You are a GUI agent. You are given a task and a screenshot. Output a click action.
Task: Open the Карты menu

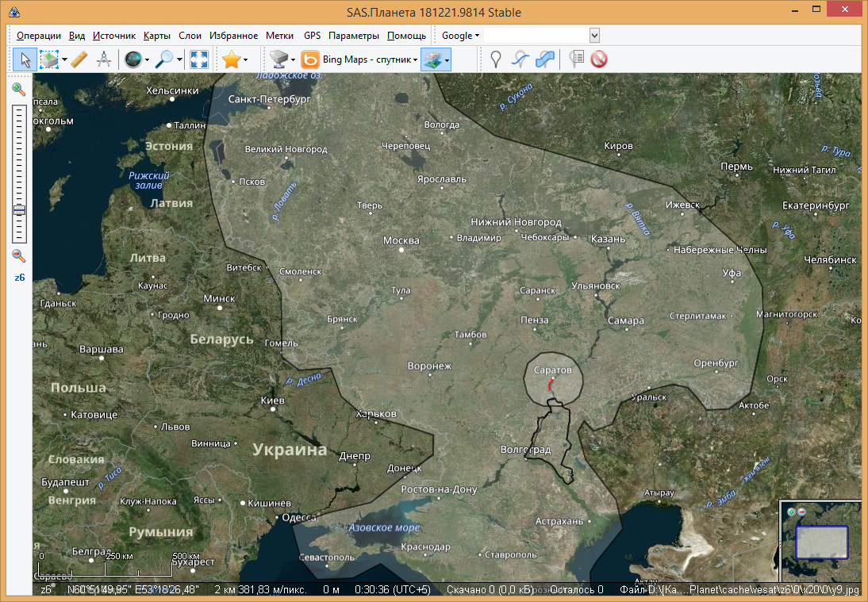[156, 36]
